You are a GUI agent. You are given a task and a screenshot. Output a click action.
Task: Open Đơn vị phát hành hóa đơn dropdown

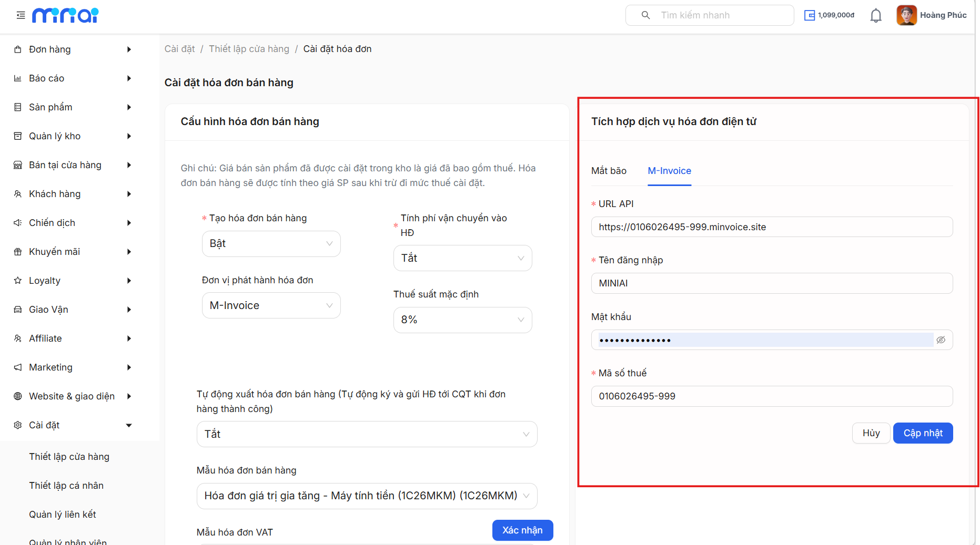click(x=271, y=305)
